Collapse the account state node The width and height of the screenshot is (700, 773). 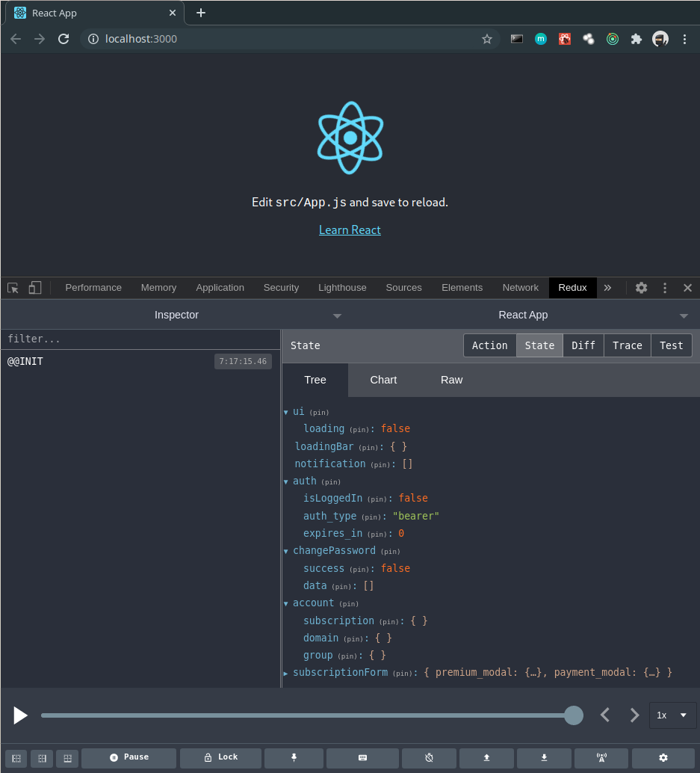click(285, 603)
